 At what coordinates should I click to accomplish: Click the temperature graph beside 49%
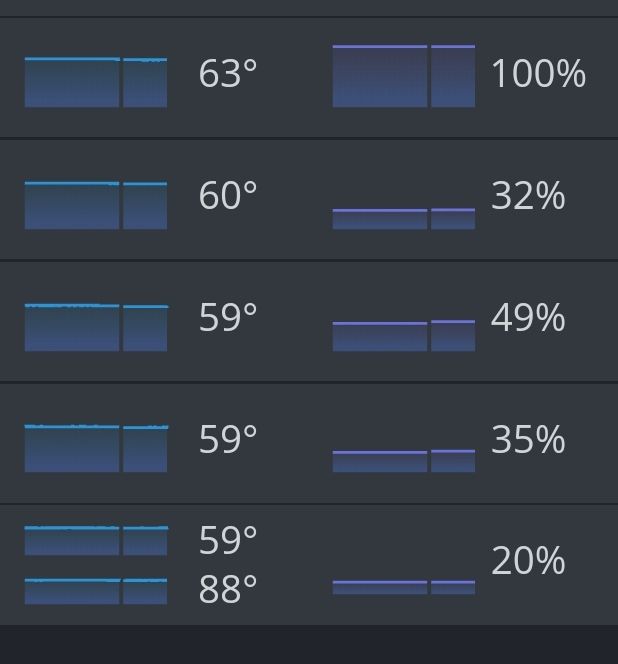(96, 327)
